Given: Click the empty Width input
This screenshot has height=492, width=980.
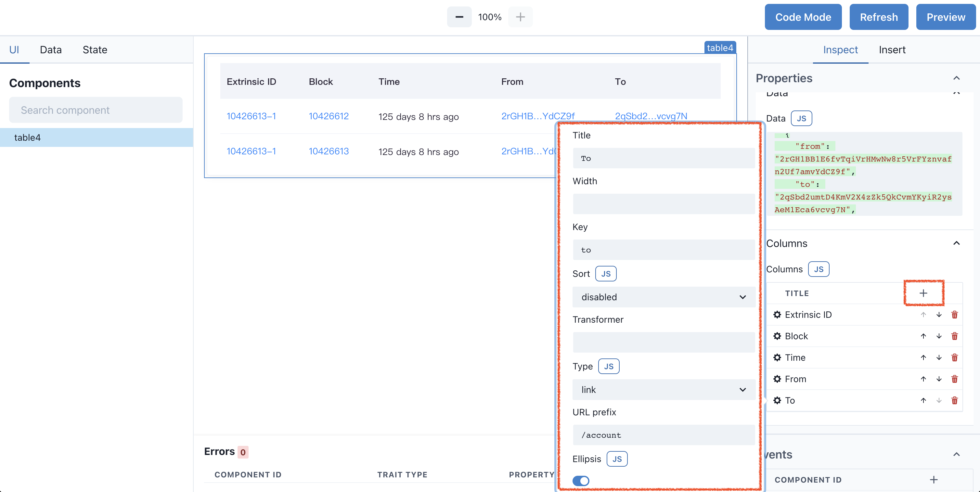Looking at the screenshot, I should 664,204.
